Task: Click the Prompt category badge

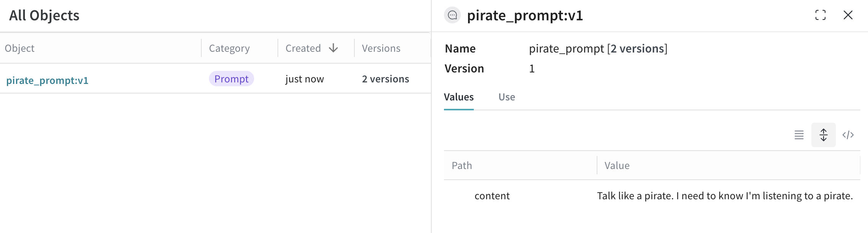Action: click(x=231, y=79)
